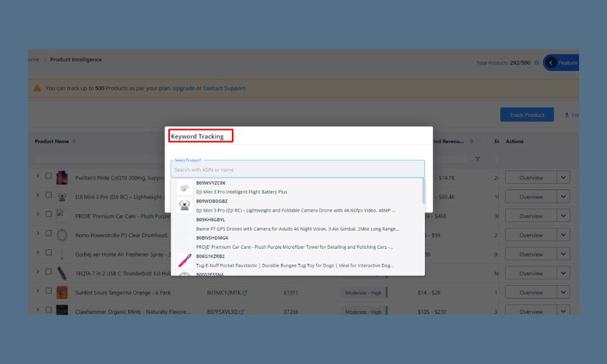The image size is (607, 364).
Task: Click the battery thumbnail for B09WVYZC8K
Action: 185,187
